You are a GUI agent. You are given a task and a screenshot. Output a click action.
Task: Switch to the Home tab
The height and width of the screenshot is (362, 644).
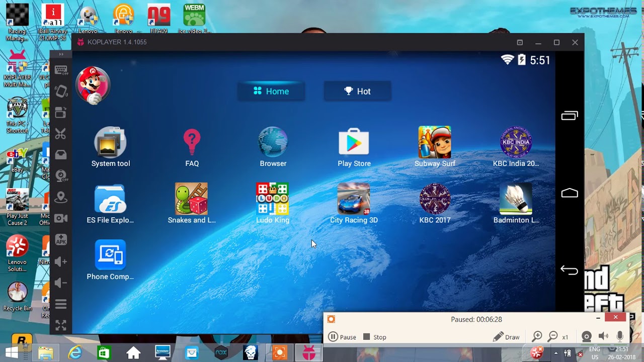coord(271,91)
